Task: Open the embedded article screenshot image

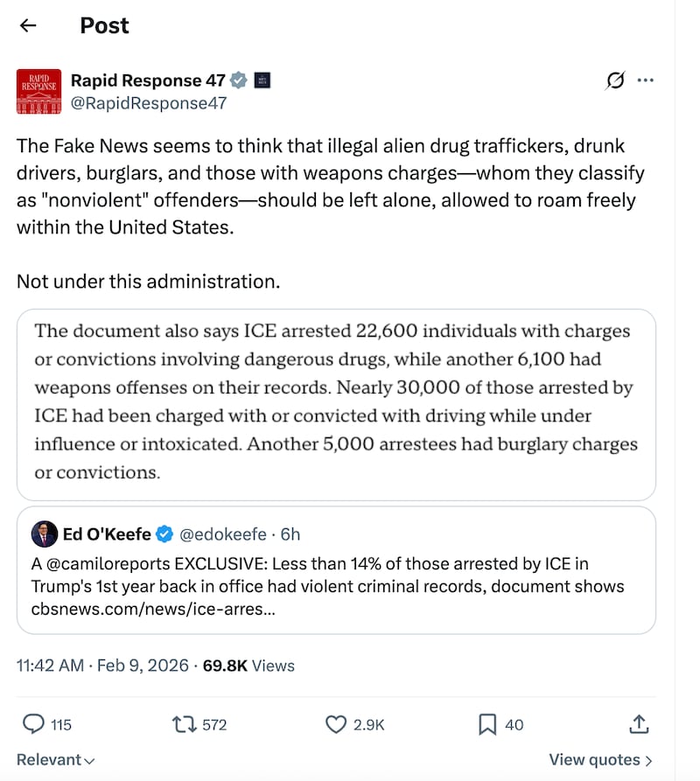Action: (x=336, y=403)
